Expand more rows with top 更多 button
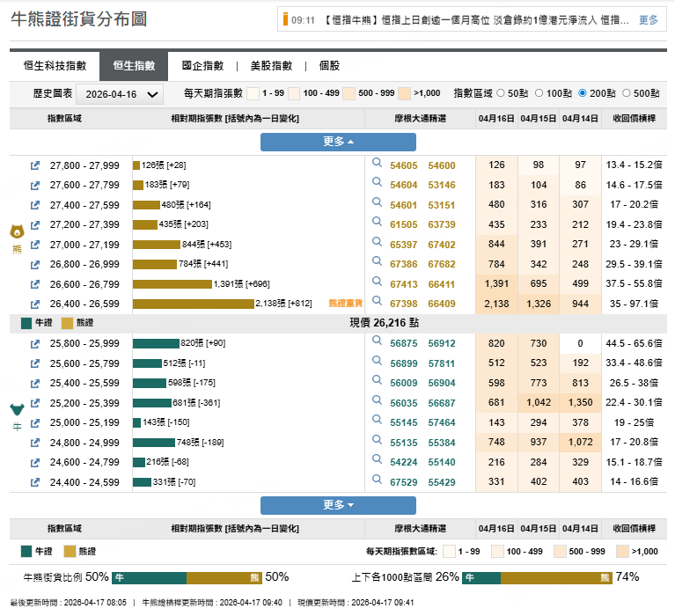Image resolution: width=675 pixels, height=616 pixels. 338,142
